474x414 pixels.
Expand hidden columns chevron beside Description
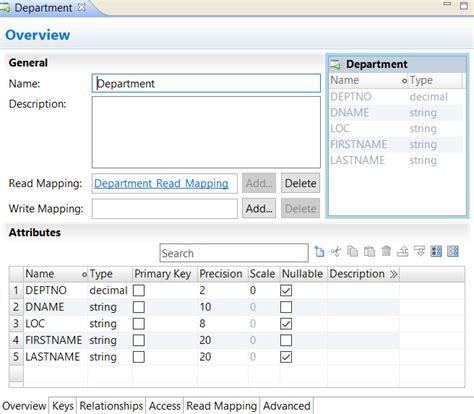[x=394, y=274]
